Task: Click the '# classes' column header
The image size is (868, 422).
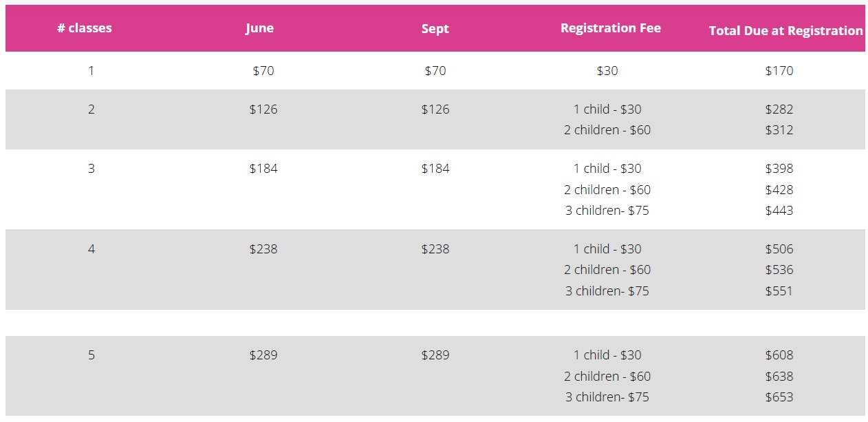Action: (84, 28)
